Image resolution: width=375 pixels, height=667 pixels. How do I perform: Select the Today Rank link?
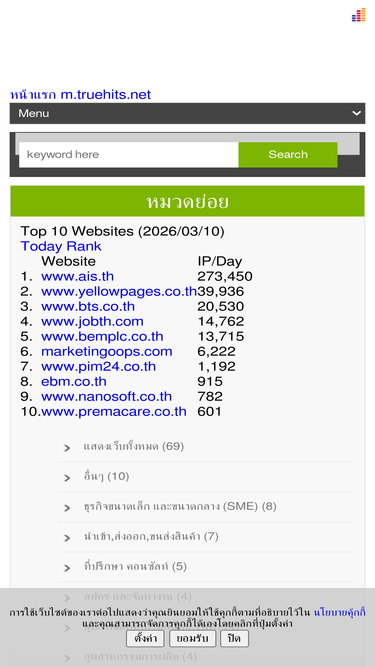tap(61, 246)
